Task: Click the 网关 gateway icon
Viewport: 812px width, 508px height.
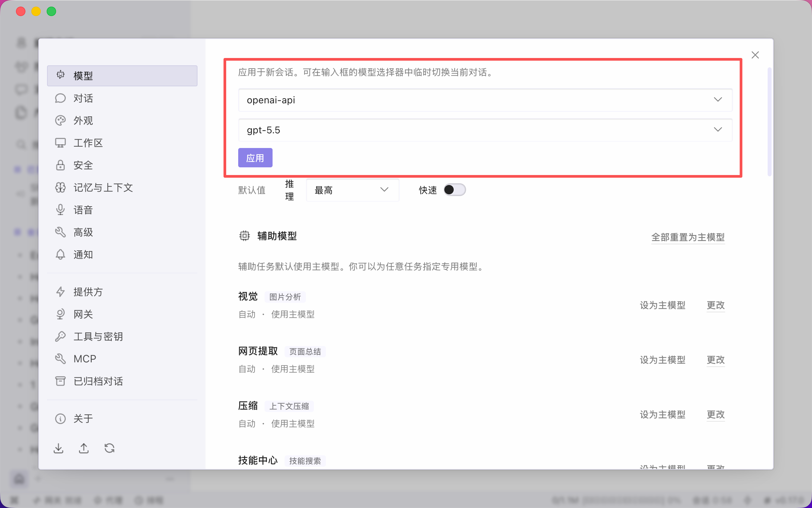Action: click(x=60, y=314)
